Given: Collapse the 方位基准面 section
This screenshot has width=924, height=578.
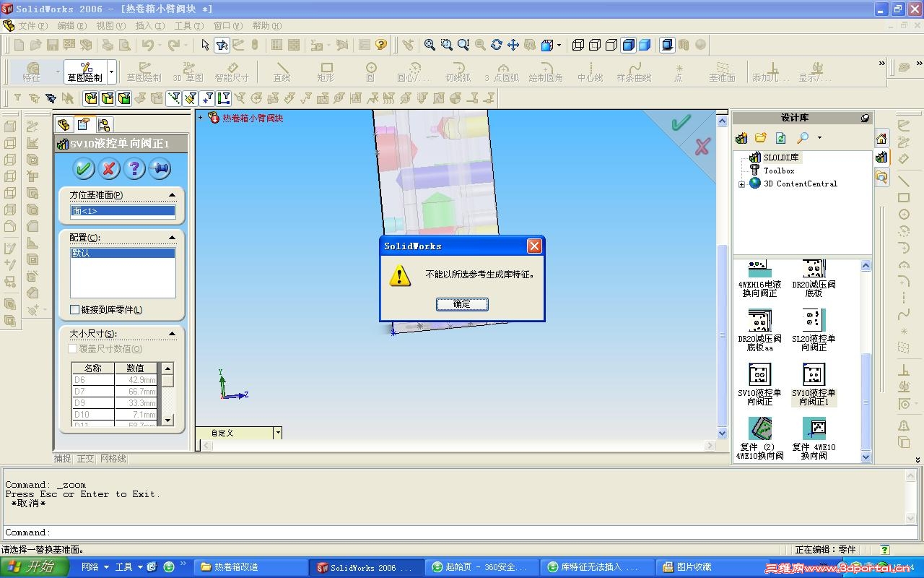Looking at the screenshot, I should tap(172, 195).
